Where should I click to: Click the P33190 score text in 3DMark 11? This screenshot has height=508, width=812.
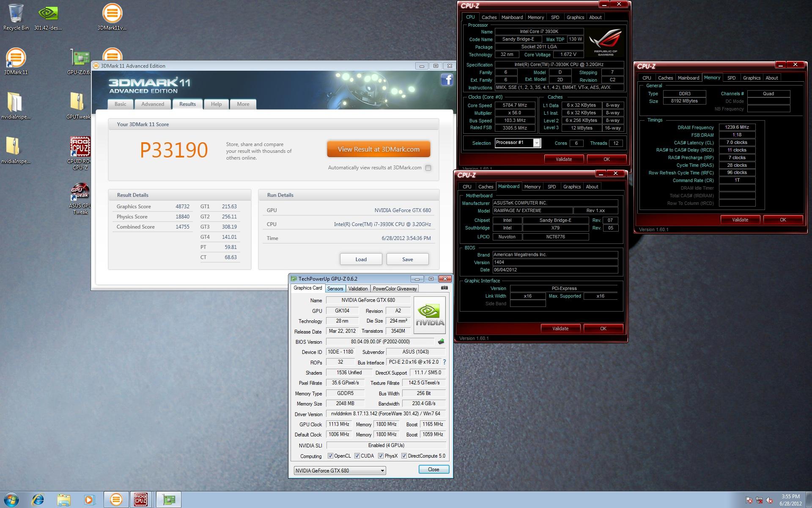[x=174, y=150]
